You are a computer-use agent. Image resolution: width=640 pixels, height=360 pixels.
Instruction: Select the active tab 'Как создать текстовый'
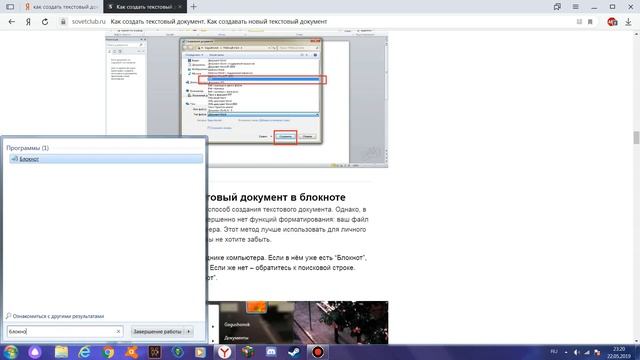tap(141, 7)
